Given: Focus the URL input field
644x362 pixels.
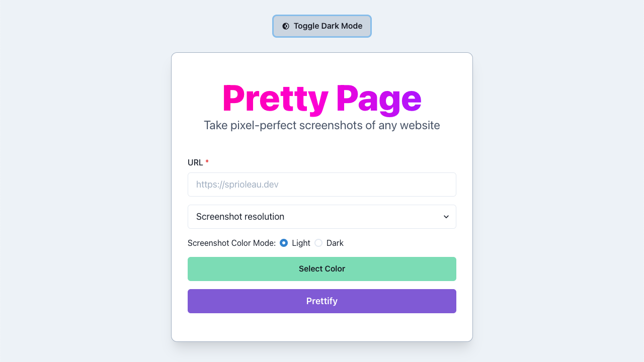Looking at the screenshot, I should 322,185.
